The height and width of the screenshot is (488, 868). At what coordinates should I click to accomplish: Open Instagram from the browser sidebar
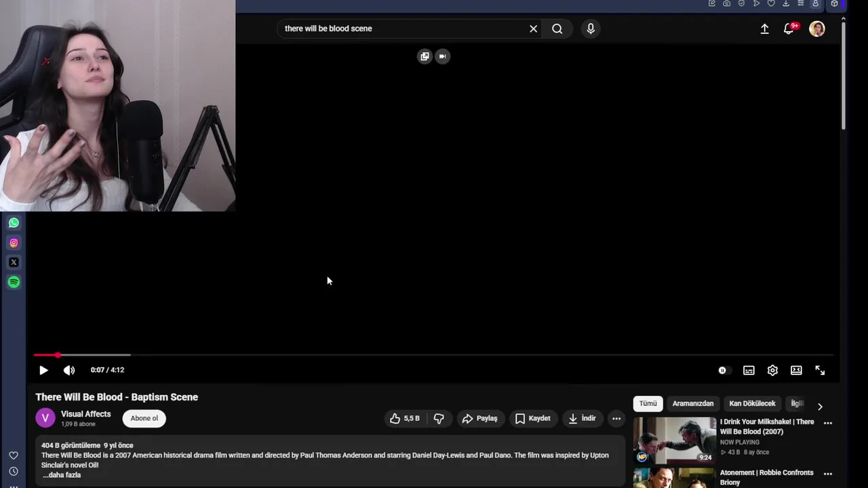click(14, 243)
